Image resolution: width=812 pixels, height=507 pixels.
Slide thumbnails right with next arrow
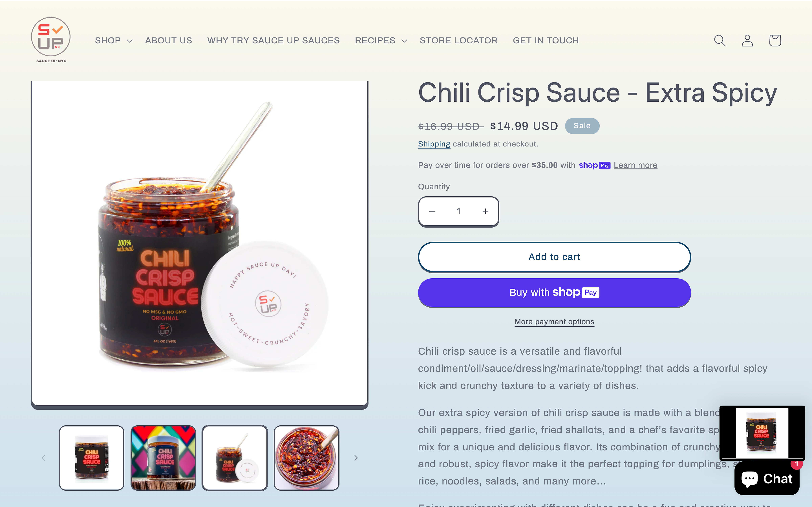pyautogui.click(x=356, y=458)
